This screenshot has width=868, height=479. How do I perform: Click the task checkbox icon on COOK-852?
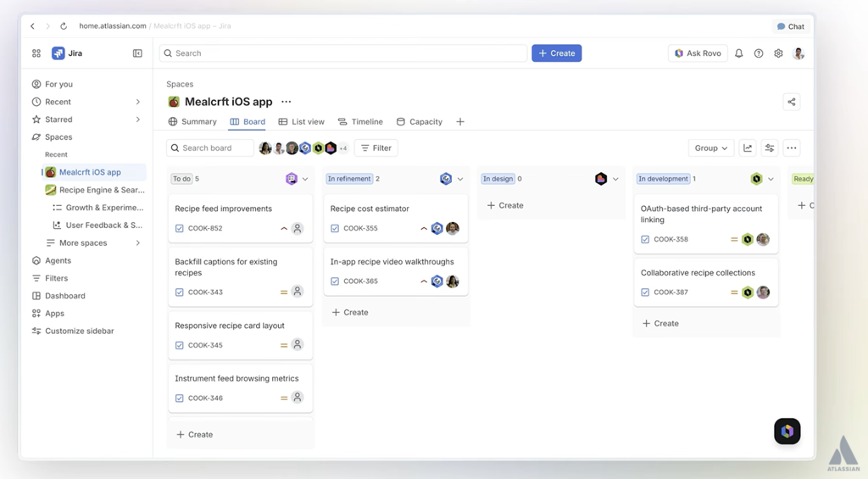click(180, 228)
